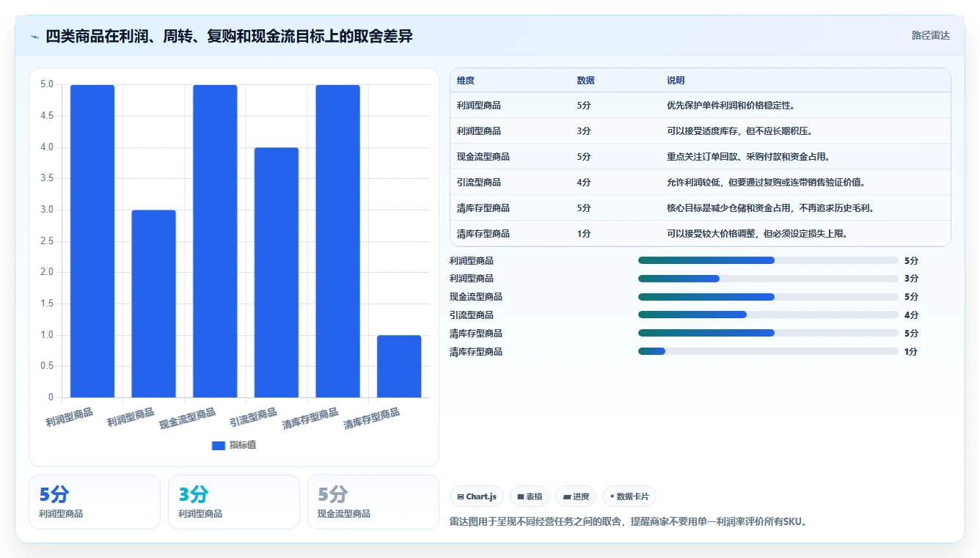
Task: Click the 清库存型商品 bar reaching 1.0
Action: (x=399, y=367)
